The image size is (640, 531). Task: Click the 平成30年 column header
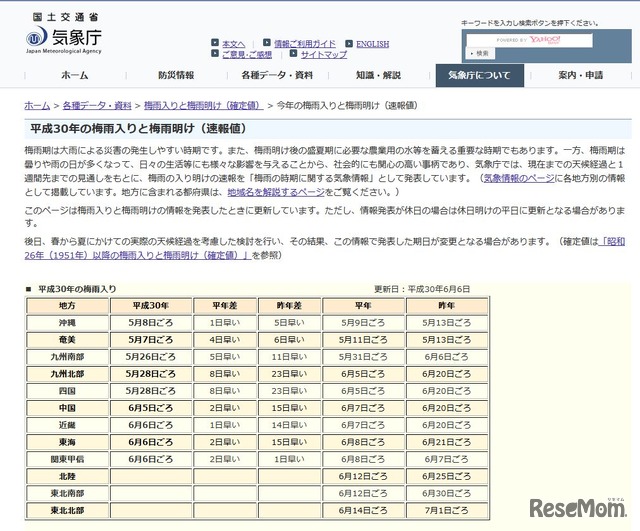(151, 306)
